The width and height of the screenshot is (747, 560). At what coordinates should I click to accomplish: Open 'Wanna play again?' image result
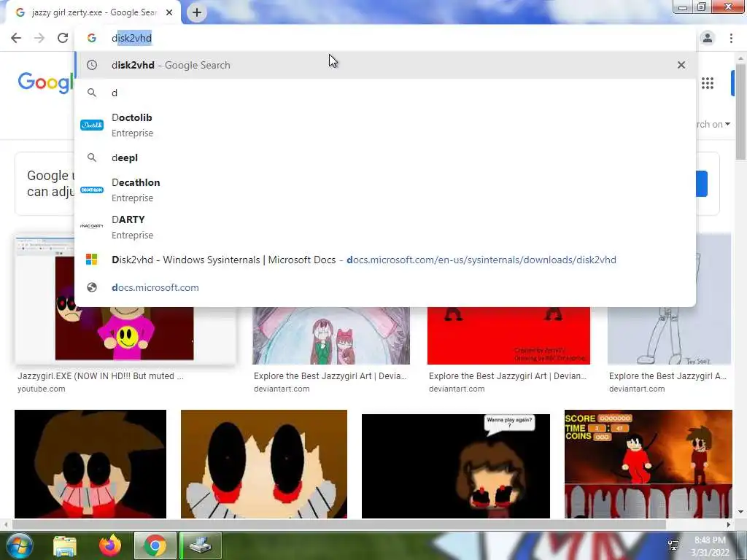pos(456,466)
